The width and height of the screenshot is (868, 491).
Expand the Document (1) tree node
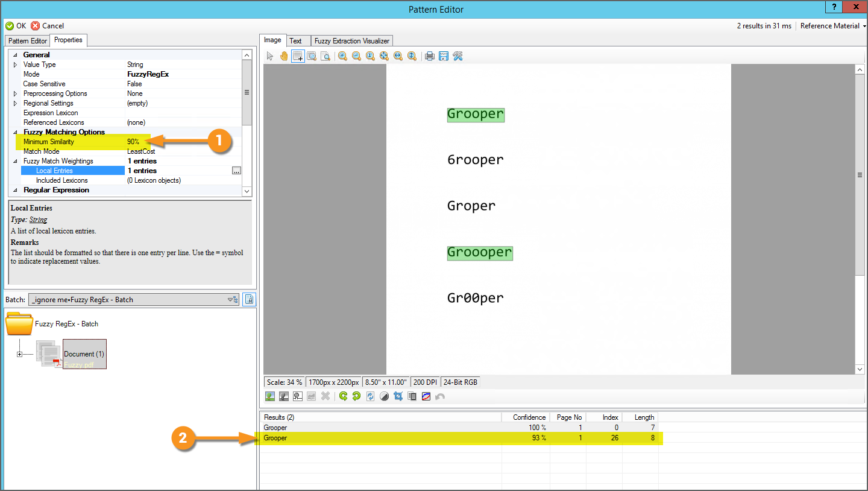[20, 354]
